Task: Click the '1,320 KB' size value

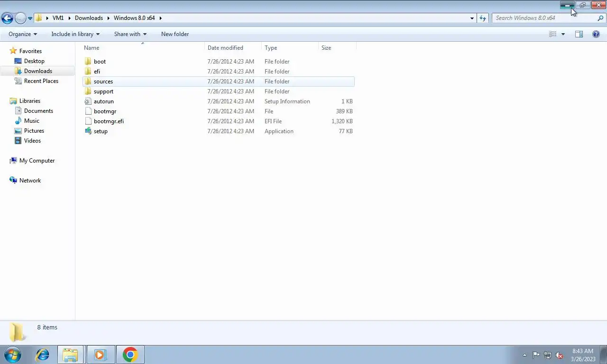Action: [342, 121]
